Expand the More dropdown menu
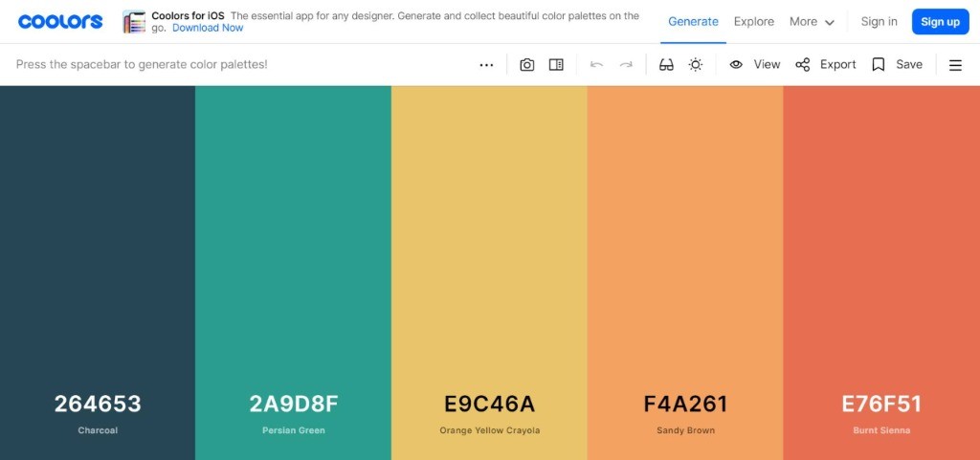The width and height of the screenshot is (980, 460). point(812,22)
